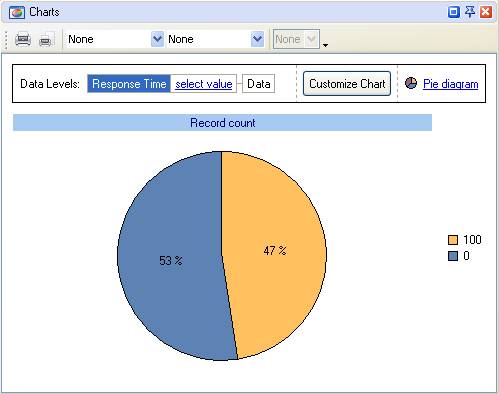Screen dimensions: 499x394
Task: Expand the first None dropdown
Action: click(157, 39)
